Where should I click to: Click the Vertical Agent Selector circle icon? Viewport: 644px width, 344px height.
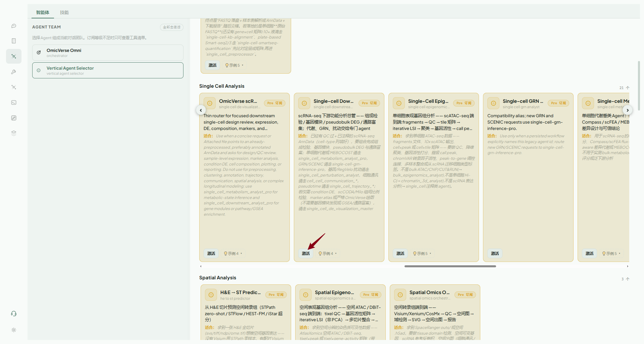coord(39,70)
